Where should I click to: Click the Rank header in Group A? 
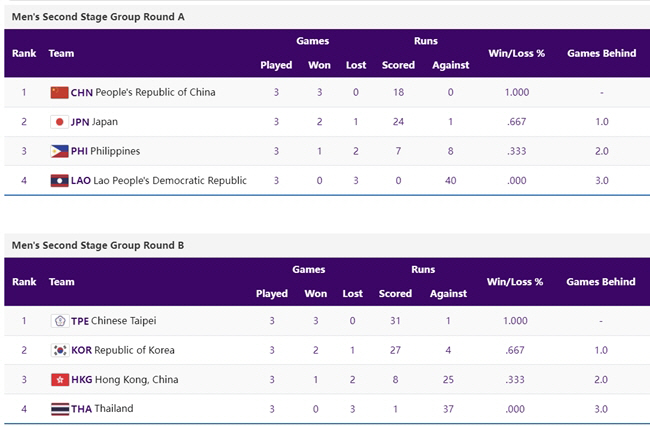[24, 53]
